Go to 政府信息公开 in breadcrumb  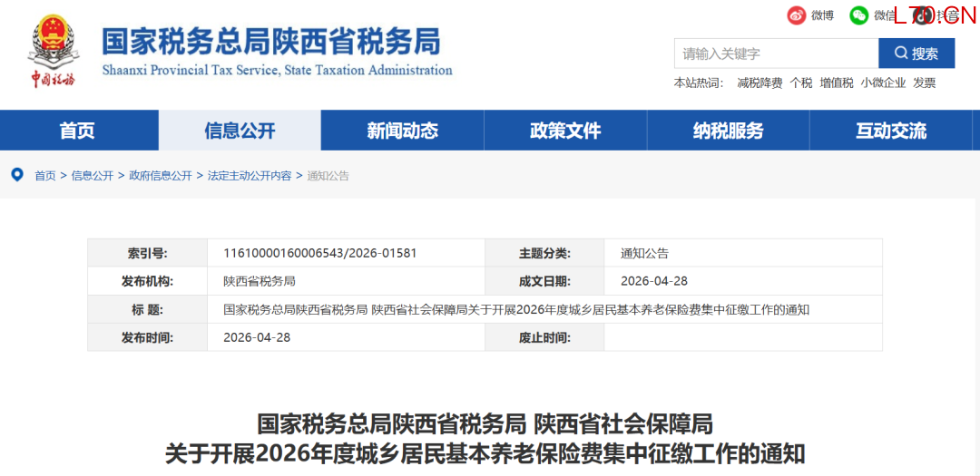click(161, 176)
